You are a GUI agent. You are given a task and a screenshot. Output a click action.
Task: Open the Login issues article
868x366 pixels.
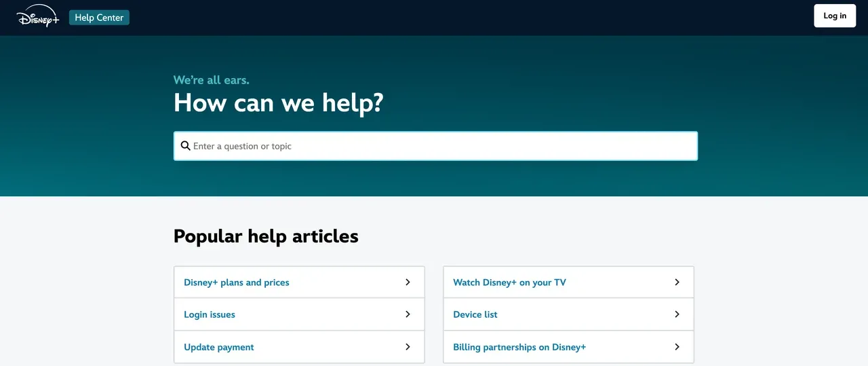pos(299,314)
